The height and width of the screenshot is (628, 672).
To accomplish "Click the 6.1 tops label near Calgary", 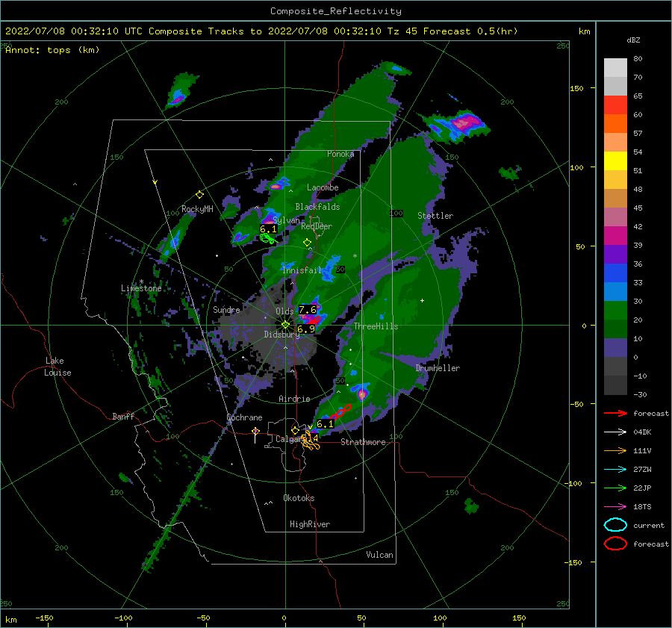I will tap(325, 424).
